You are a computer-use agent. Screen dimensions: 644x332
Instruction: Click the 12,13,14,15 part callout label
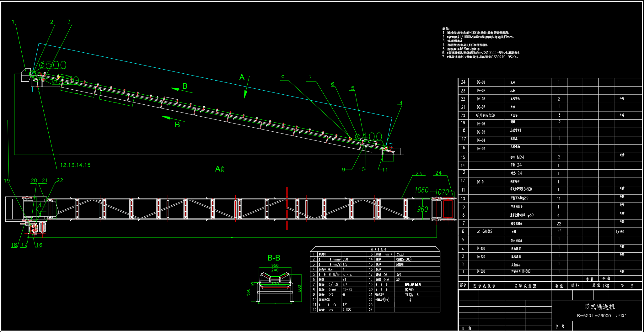(x=75, y=165)
